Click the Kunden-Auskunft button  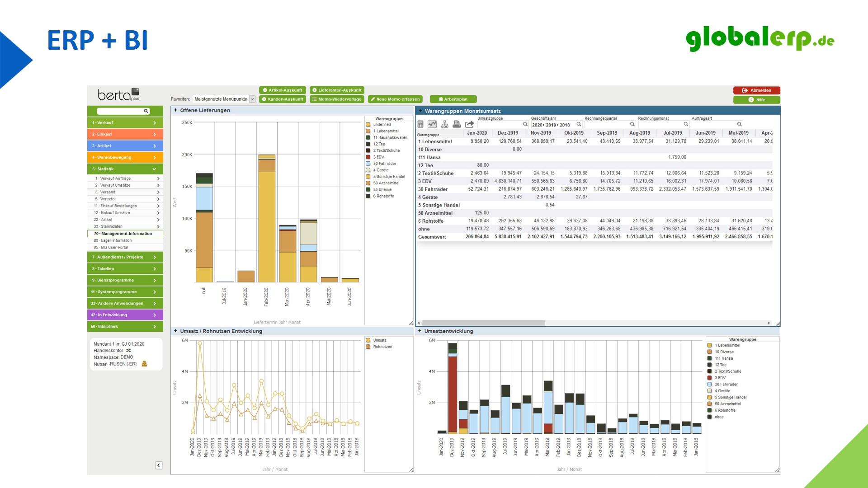click(283, 99)
